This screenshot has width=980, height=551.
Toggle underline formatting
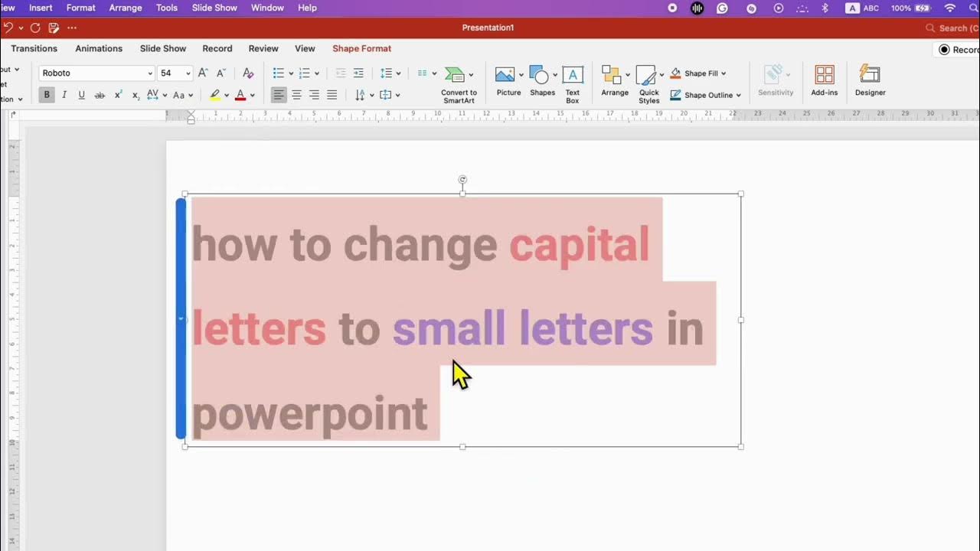pos(82,95)
